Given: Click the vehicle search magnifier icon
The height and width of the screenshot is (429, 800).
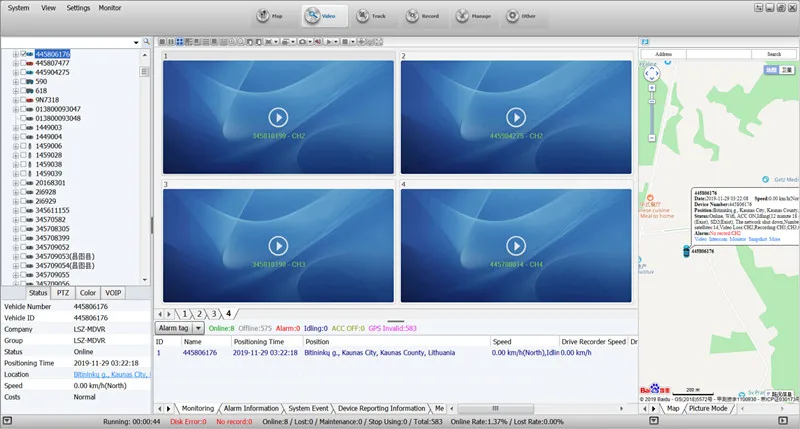Looking at the screenshot, I should point(146,42).
